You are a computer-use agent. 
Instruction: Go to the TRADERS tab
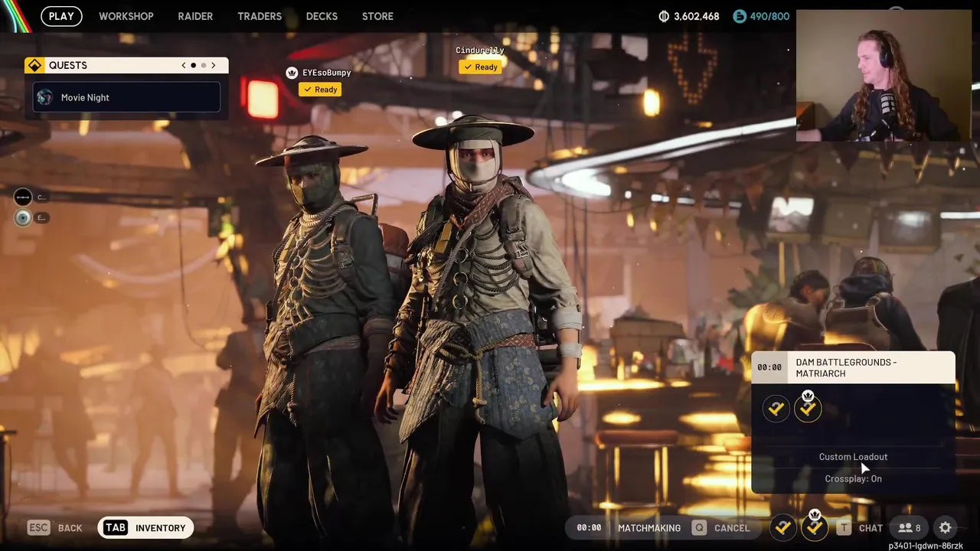[x=260, y=16]
